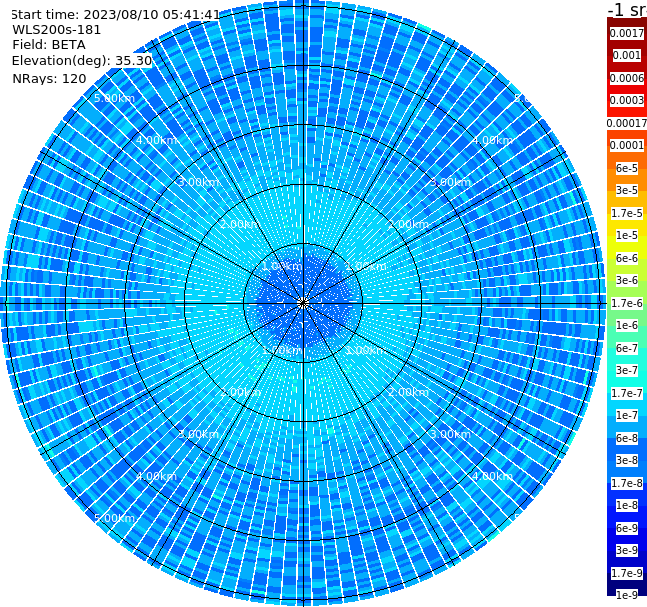Click the 3e-9 colorbar value
This screenshot has width=647, height=607.
(627, 550)
